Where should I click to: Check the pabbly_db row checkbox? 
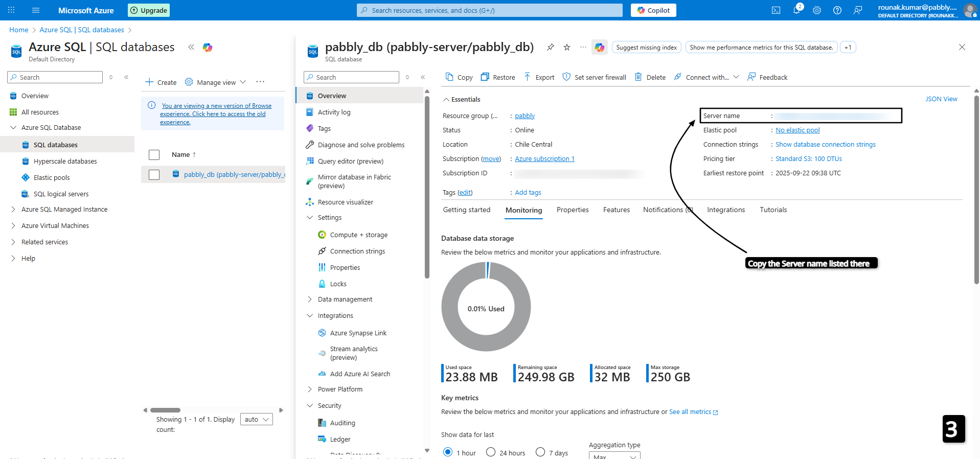(x=154, y=175)
